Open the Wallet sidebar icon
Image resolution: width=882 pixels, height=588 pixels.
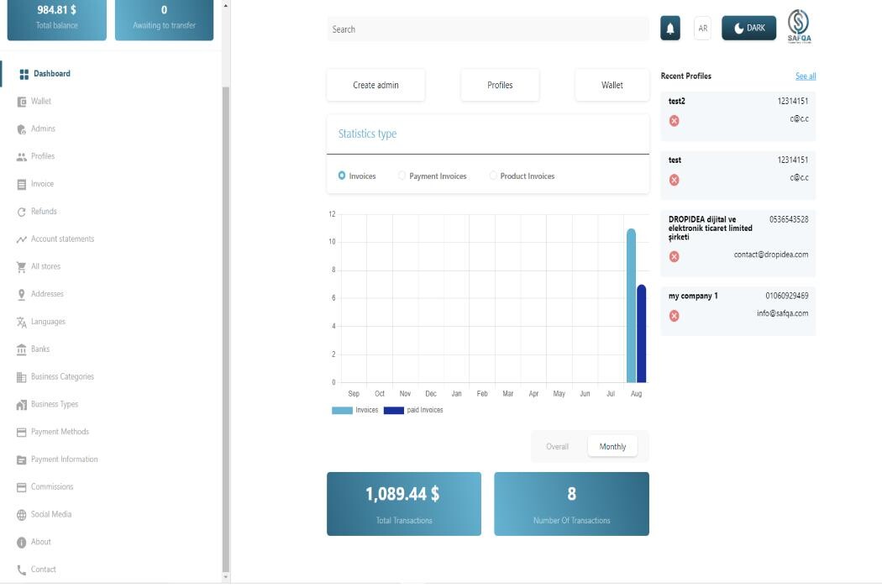(22, 102)
